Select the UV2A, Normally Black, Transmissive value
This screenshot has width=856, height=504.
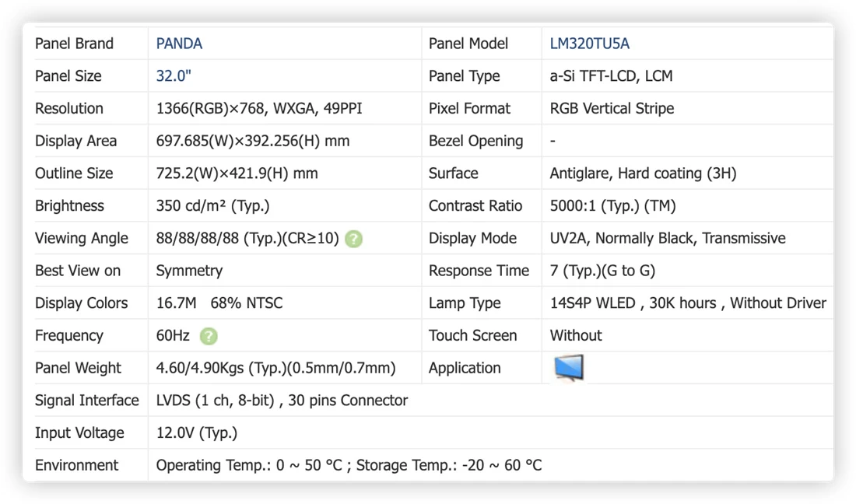[x=667, y=238]
